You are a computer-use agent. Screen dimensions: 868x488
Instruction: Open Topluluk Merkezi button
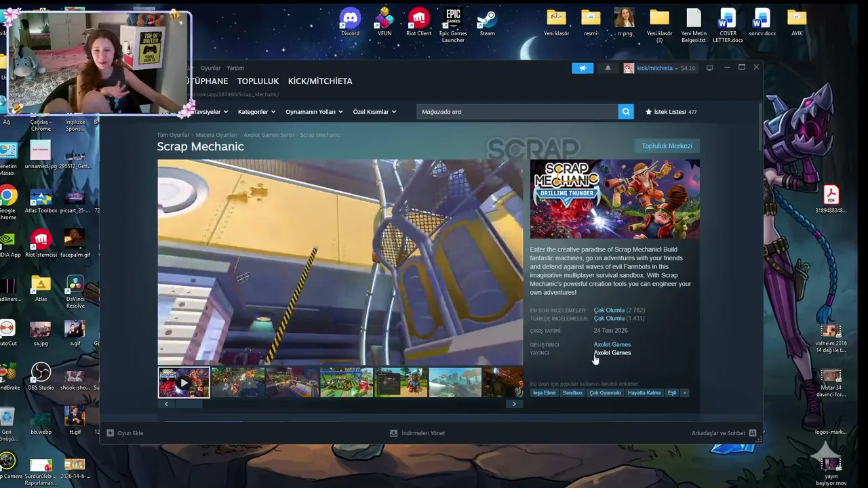pyautogui.click(x=667, y=146)
